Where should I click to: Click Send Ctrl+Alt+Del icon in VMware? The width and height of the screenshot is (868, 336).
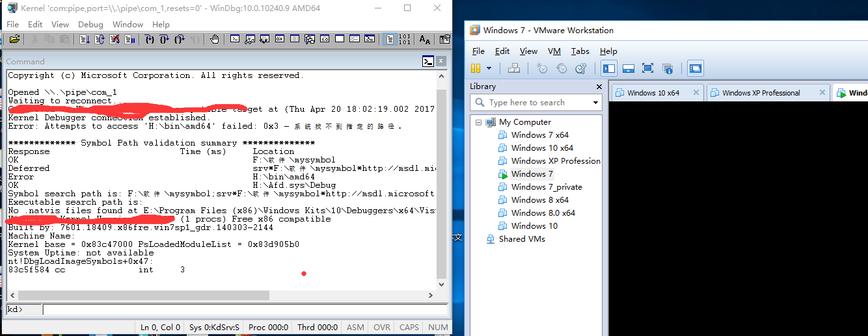point(514,68)
